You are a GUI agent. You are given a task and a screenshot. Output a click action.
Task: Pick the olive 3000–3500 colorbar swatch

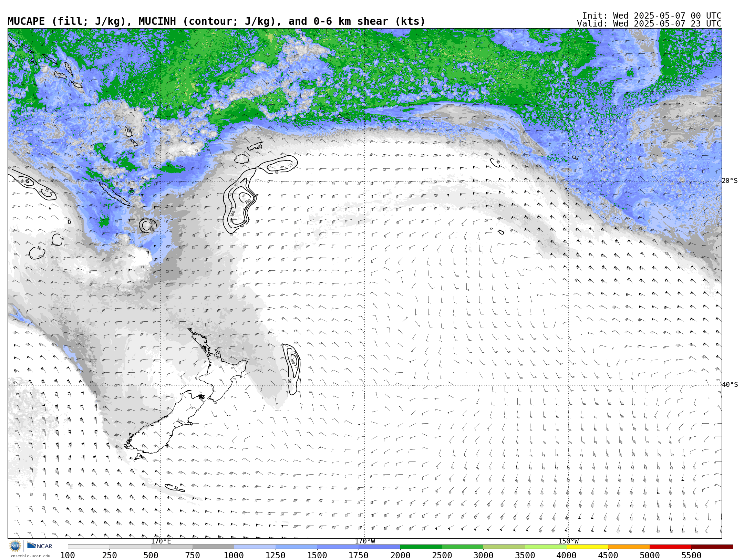504,547
